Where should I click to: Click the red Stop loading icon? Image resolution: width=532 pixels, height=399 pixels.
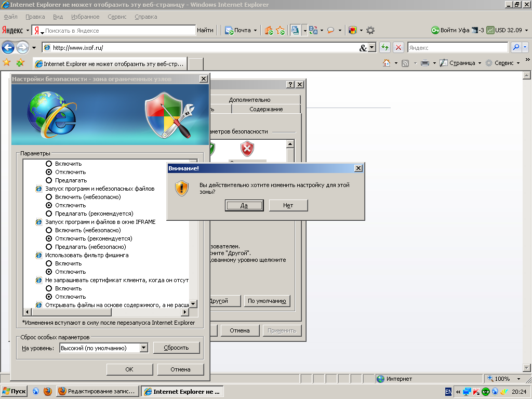tap(398, 48)
